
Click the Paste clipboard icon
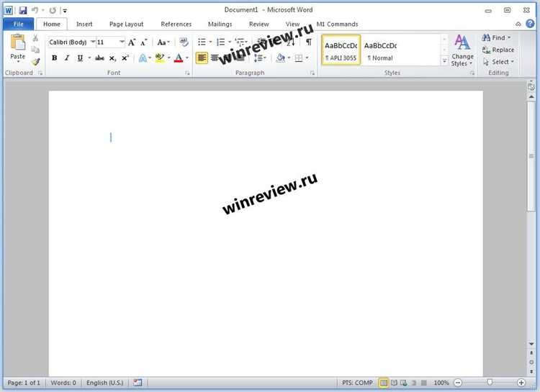(x=17, y=42)
